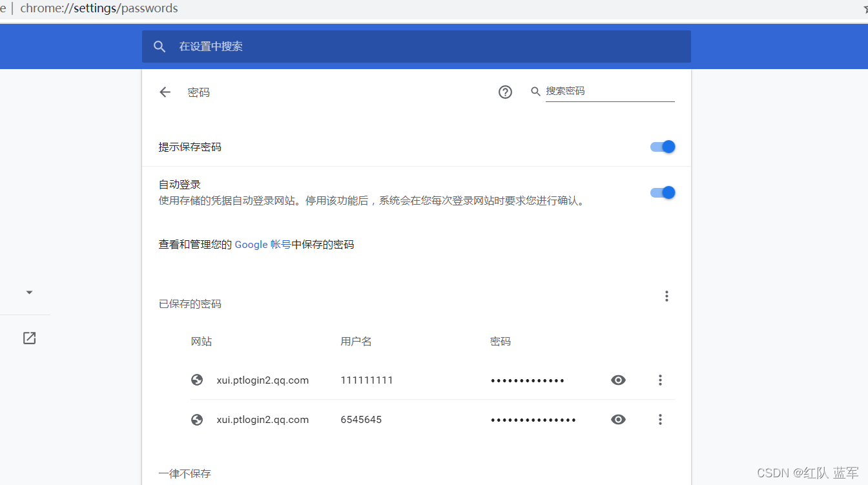Click the masked password in the 6545645 row
This screenshot has width=868, height=485.
pos(533,420)
